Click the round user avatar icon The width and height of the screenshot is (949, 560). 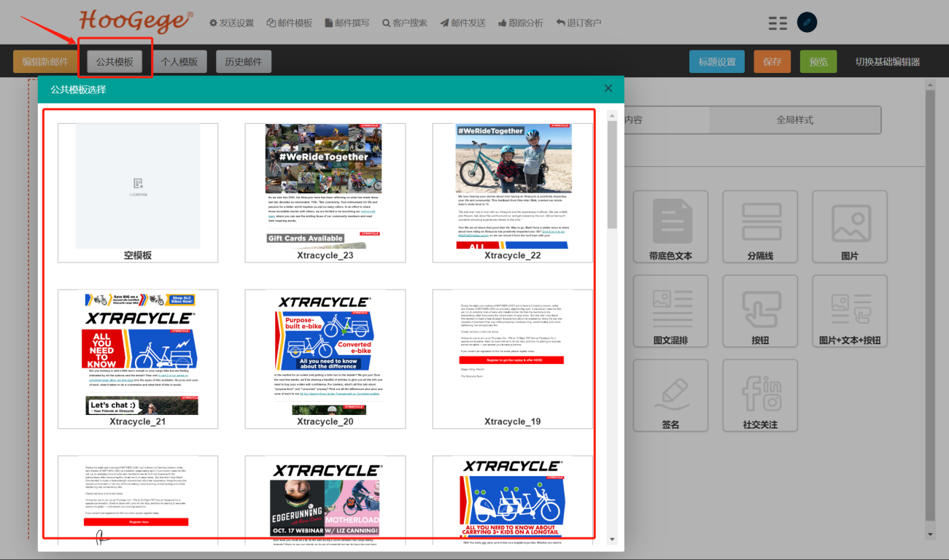(x=807, y=23)
